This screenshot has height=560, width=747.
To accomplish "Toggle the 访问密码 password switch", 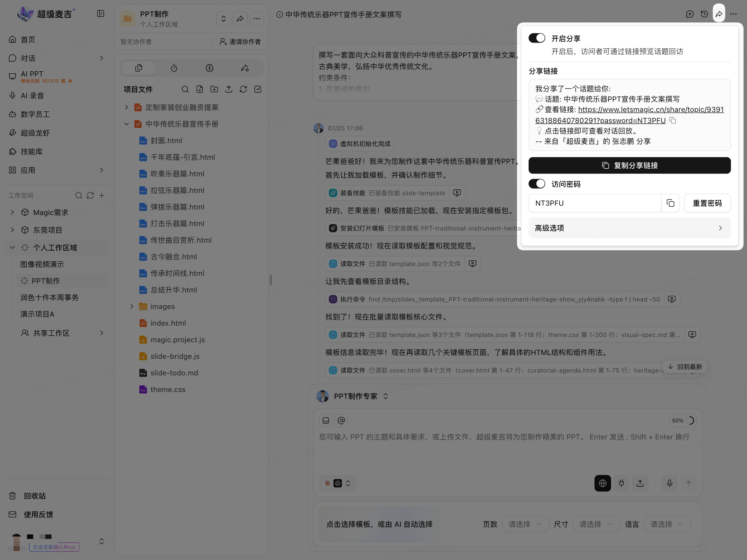I will [x=537, y=184].
